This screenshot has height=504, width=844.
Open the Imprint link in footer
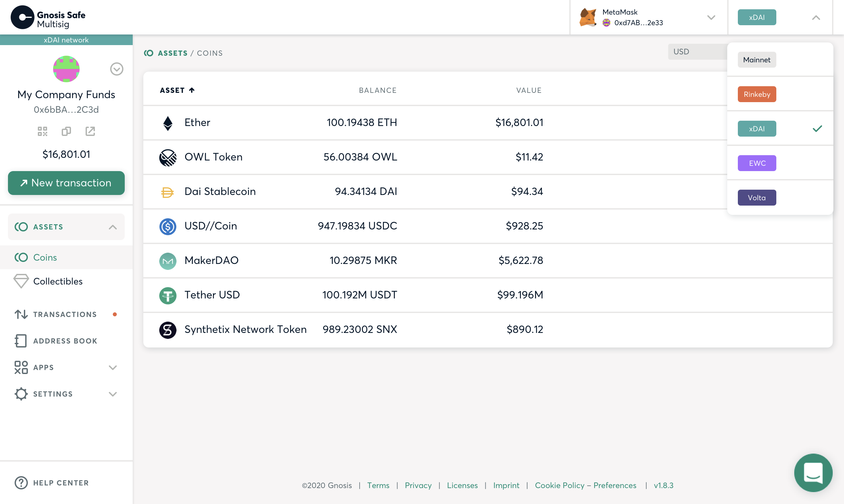(x=506, y=485)
